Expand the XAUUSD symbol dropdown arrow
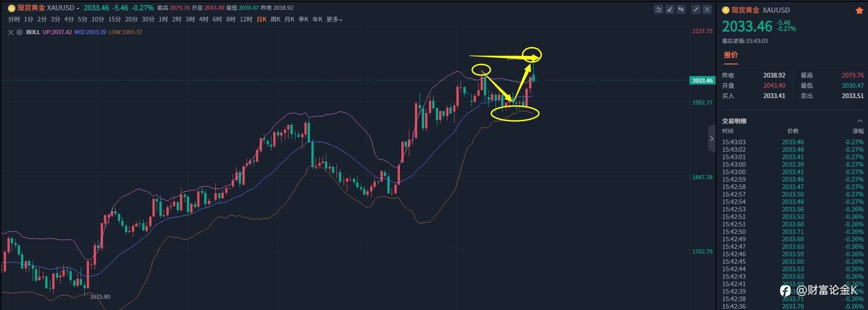 (78, 8)
